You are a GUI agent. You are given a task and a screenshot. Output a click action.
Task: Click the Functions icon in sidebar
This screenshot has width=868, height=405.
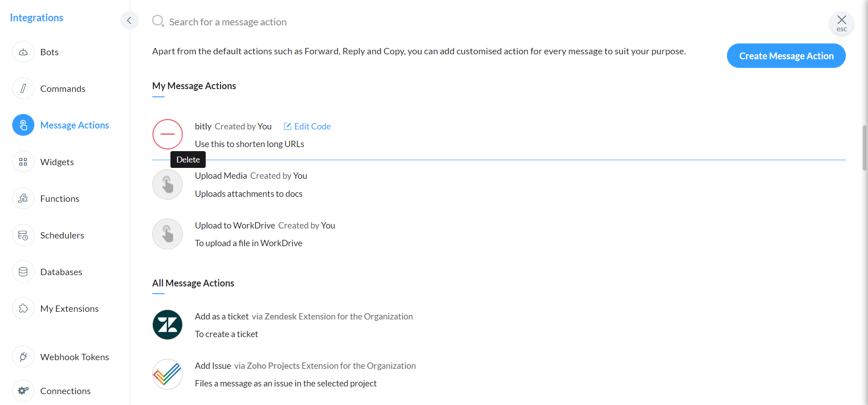coord(23,199)
